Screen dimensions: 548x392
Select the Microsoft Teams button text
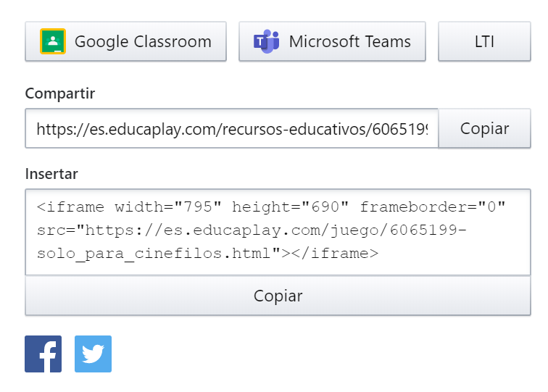[x=350, y=41]
